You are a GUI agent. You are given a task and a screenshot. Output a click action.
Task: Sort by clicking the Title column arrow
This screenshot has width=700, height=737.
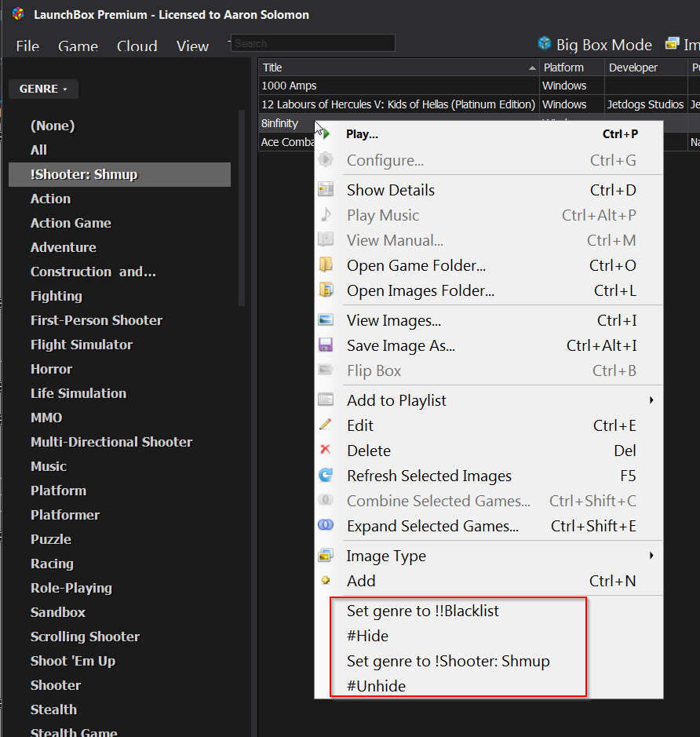[x=532, y=68]
